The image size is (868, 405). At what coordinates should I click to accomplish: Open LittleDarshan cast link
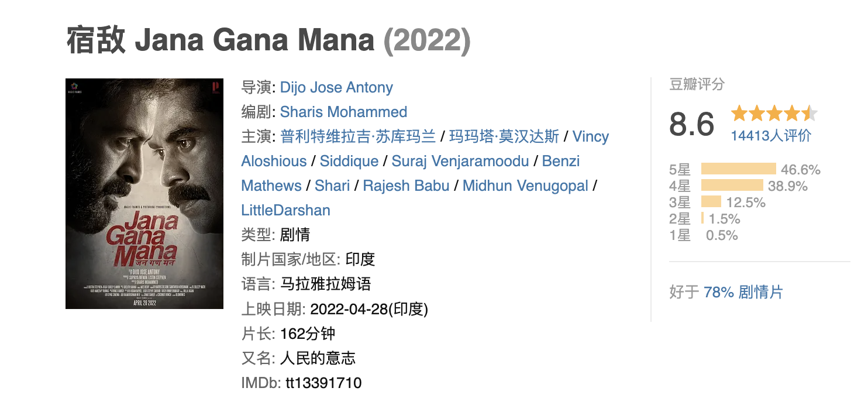[x=285, y=211]
